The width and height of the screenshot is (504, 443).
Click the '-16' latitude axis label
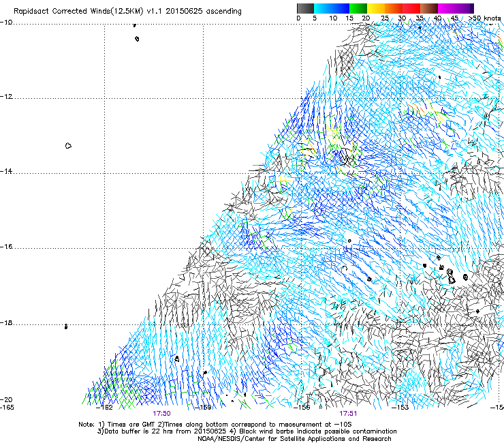(6, 247)
